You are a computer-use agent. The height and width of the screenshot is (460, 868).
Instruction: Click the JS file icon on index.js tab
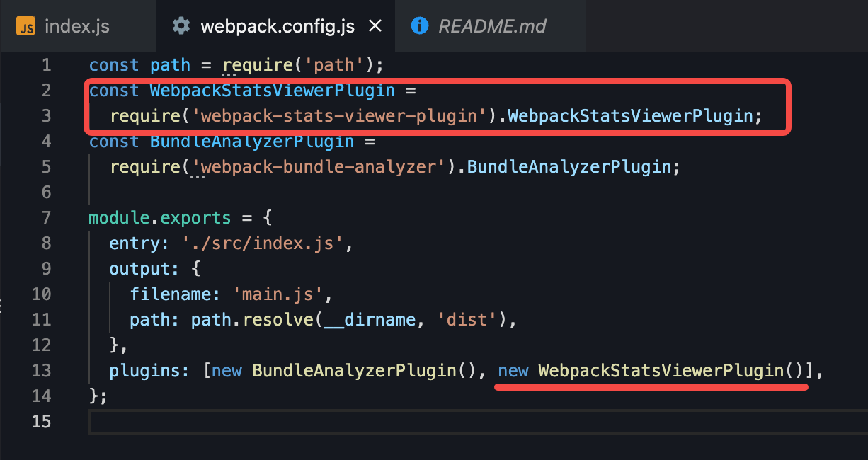[26, 27]
